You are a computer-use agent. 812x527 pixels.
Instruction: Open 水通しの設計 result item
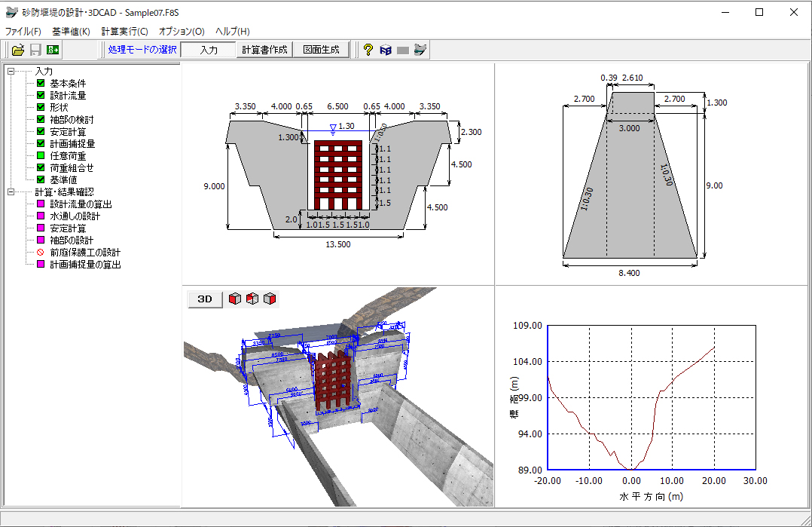click(x=75, y=216)
